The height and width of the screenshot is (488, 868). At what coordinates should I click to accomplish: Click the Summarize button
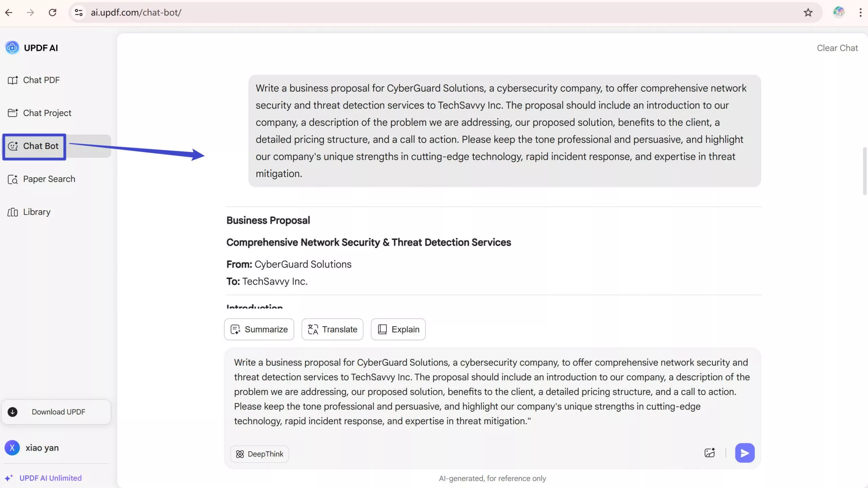[x=259, y=329]
